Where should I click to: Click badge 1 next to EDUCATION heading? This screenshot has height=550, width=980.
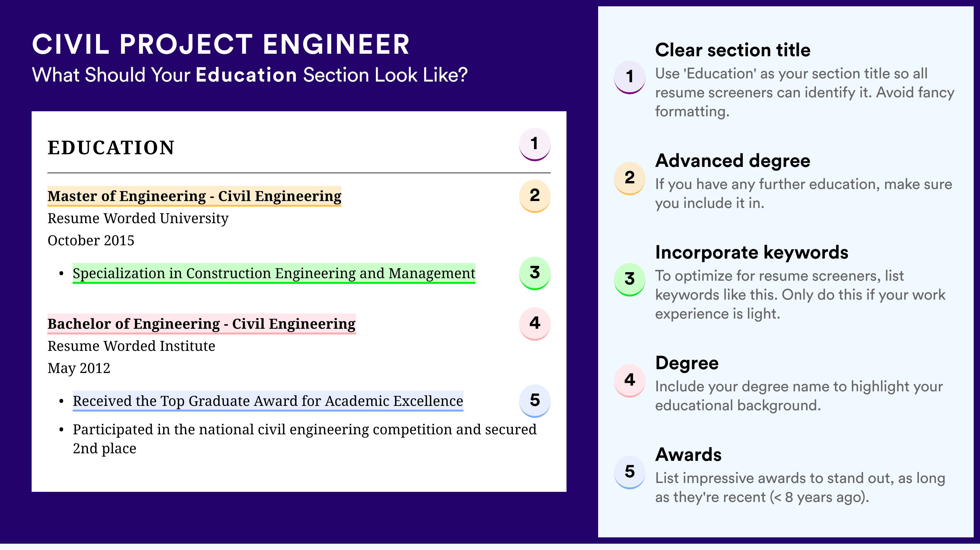pyautogui.click(x=535, y=144)
